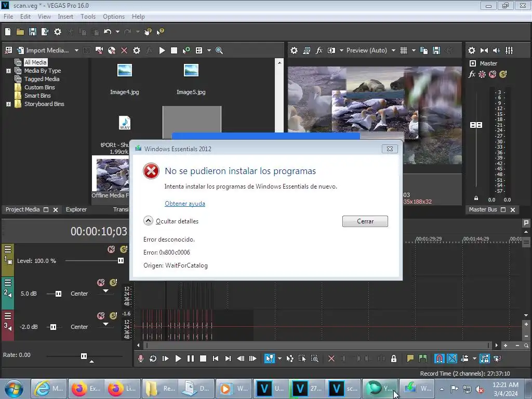Remove selected media with red X icon

pos(124,50)
